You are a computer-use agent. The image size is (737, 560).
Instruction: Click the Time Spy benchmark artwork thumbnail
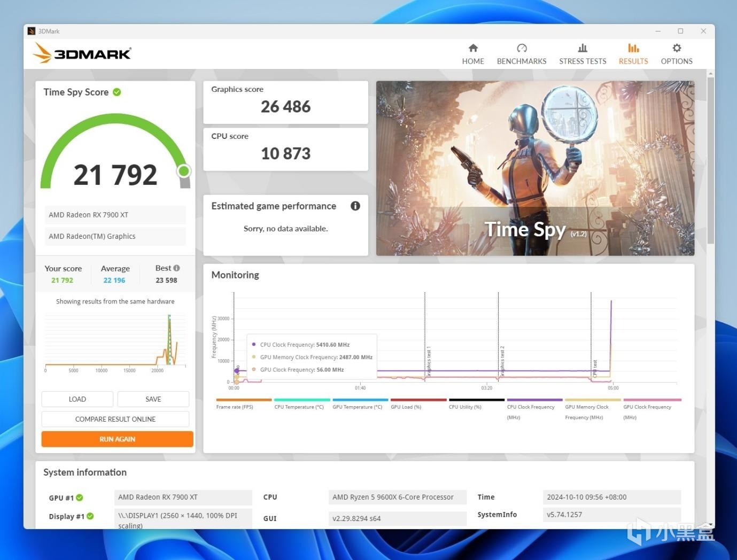536,168
